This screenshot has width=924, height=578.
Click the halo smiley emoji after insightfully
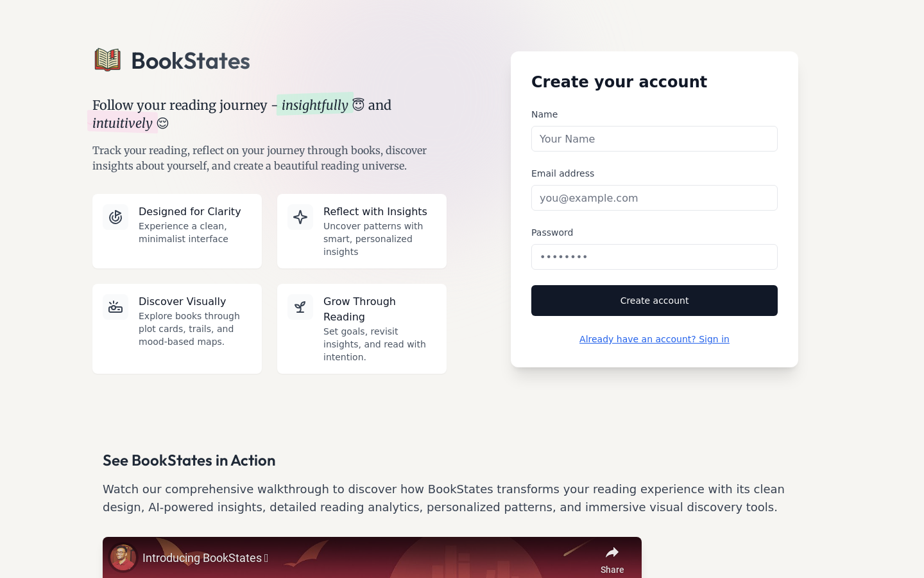358,105
